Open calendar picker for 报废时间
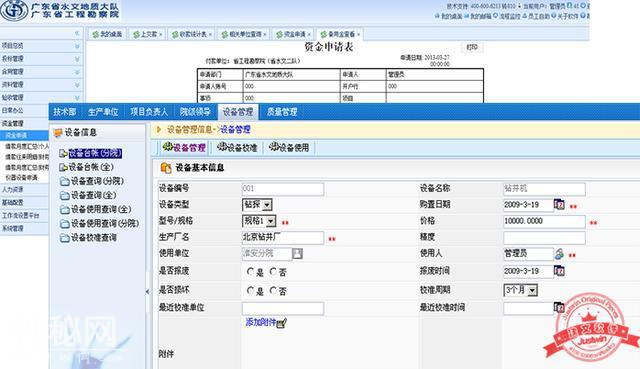The height and width of the screenshot is (369, 640). click(x=559, y=271)
